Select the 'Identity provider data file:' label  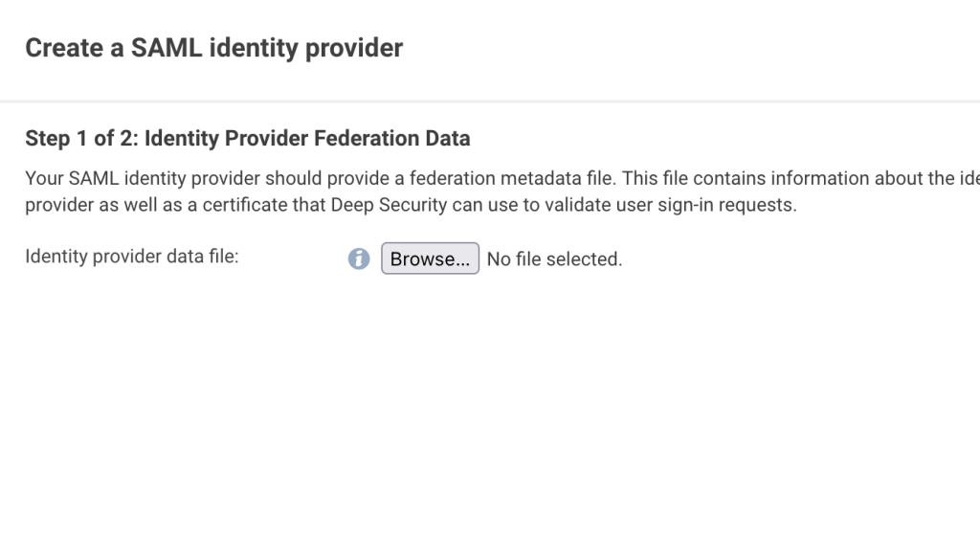132,257
